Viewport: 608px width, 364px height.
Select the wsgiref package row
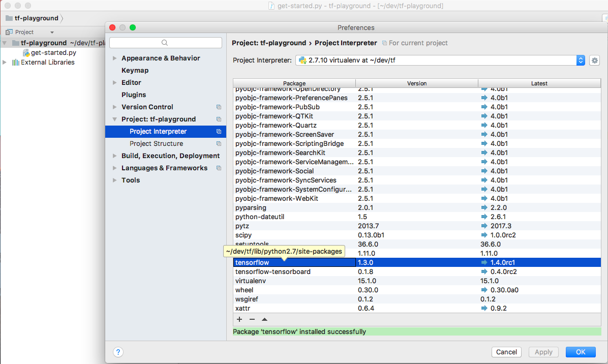[417, 299]
